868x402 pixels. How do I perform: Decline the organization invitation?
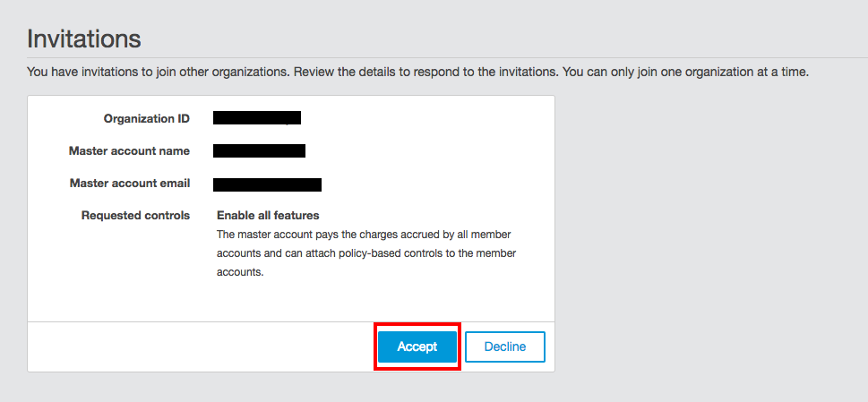[x=504, y=346]
